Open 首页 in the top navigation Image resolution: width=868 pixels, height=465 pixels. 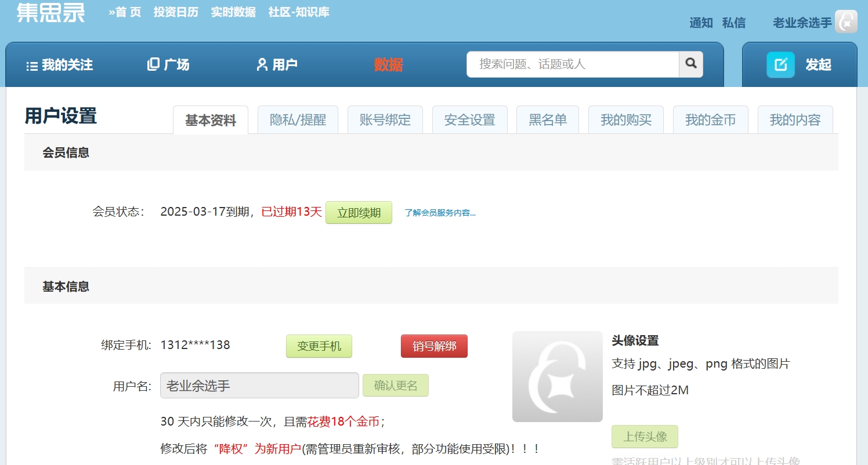pos(125,12)
